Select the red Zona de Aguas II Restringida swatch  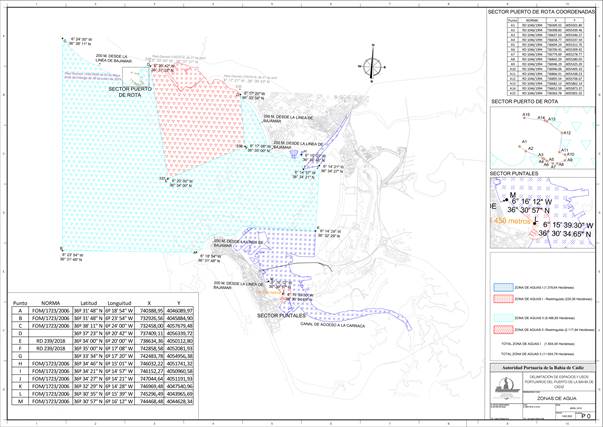tap(503, 330)
